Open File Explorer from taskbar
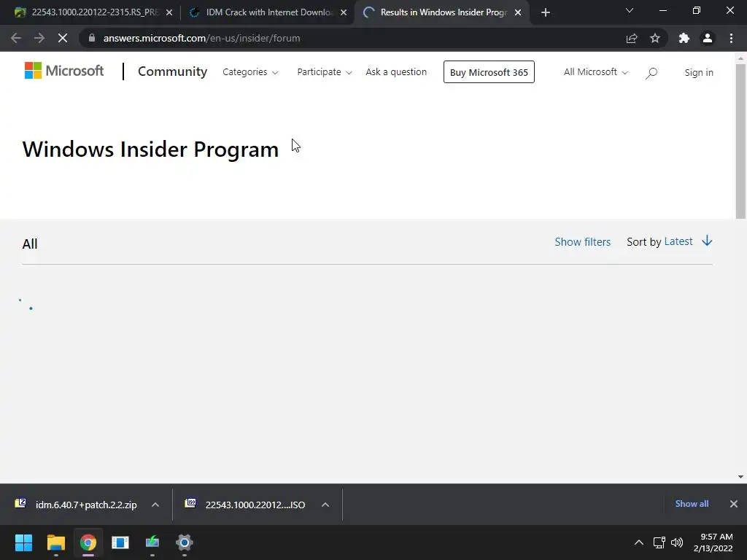This screenshot has width=747, height=560. (x=55, y=542)
